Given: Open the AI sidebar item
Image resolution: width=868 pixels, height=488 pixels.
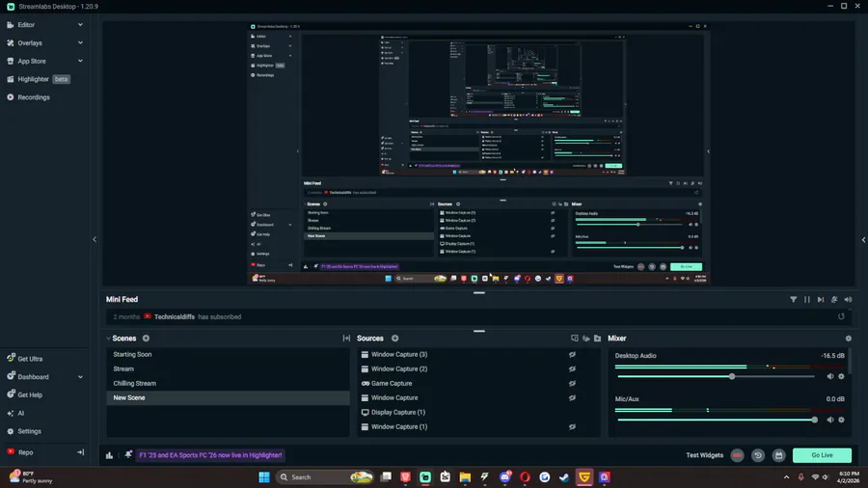Looking at the screenshot, I should [20, 414].
